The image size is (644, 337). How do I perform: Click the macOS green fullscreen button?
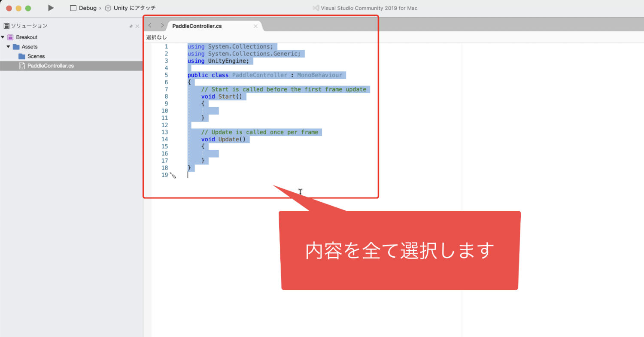coord(28,8)
